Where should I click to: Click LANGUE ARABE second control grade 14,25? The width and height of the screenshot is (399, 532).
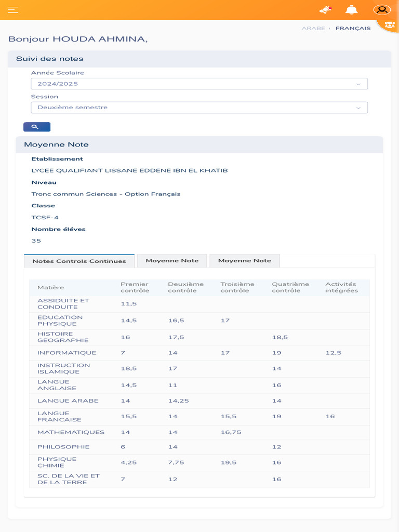tap(179, 401)
